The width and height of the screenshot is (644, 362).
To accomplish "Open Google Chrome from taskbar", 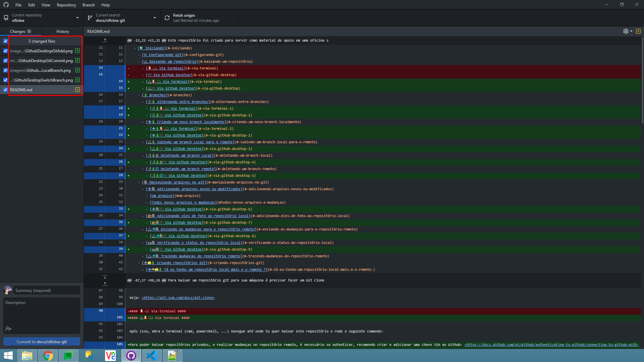I will (x=48, y=356).
